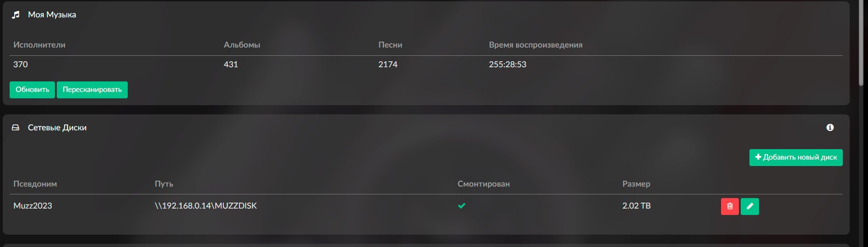Viewport: 868px width, 247px height.
Task: Select the Muzz2023 drive alias
Action: 33,206
